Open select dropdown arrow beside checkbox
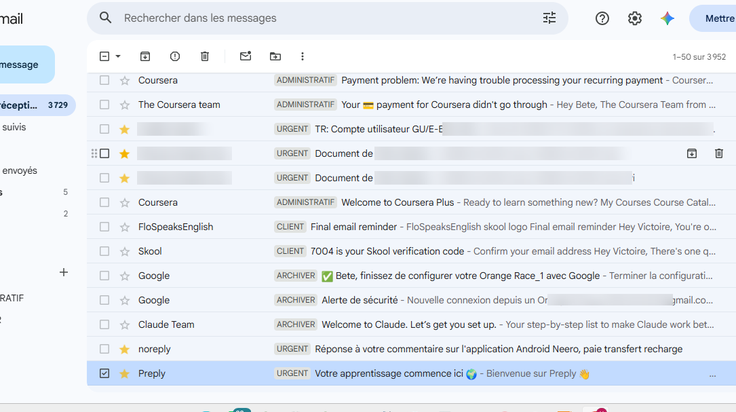Image resolution: width=736 pixels, height=412 pixels. pos(118,56)
